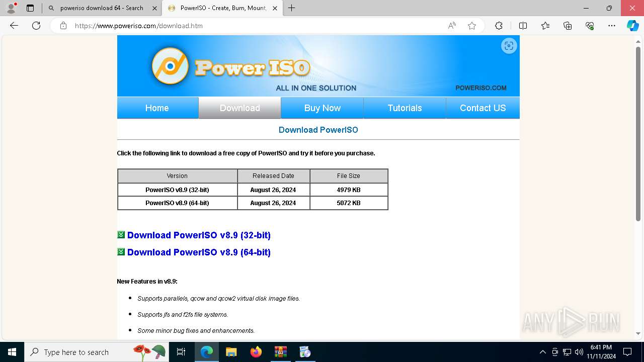
Task: Click the Supports parallels, qcow bullet text
Action: (218, 299)
